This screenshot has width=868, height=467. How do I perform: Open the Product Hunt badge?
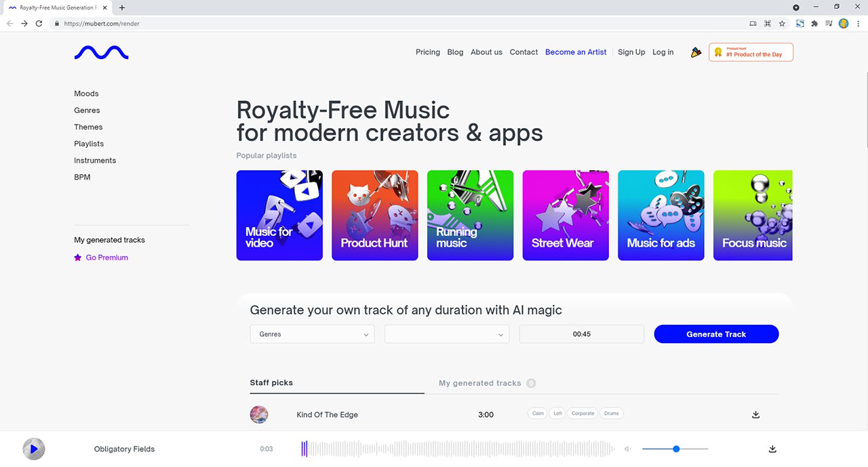(751, 52)
